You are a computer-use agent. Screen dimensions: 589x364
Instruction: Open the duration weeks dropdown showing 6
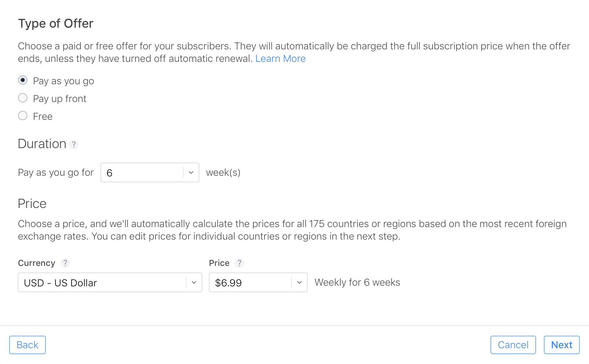click(150, 172)
